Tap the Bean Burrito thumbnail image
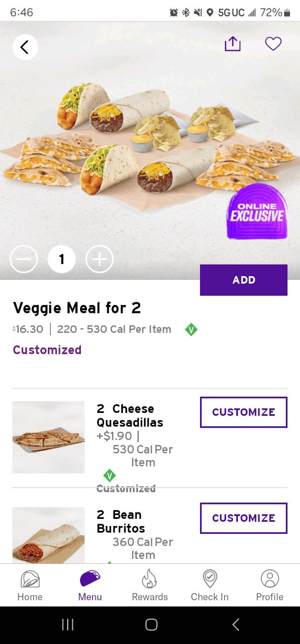Image resolution: width=300 pixels, height=644 pixels. (x=48, y=536)
